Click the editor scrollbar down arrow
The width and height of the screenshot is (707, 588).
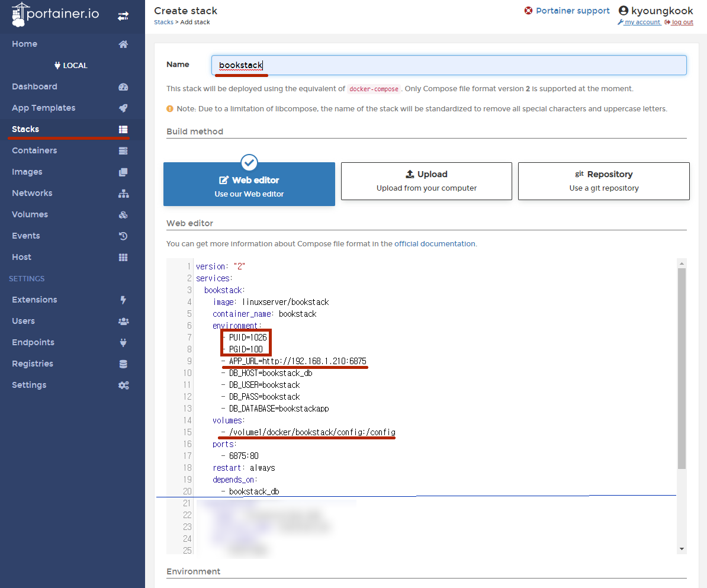[682, 549]
